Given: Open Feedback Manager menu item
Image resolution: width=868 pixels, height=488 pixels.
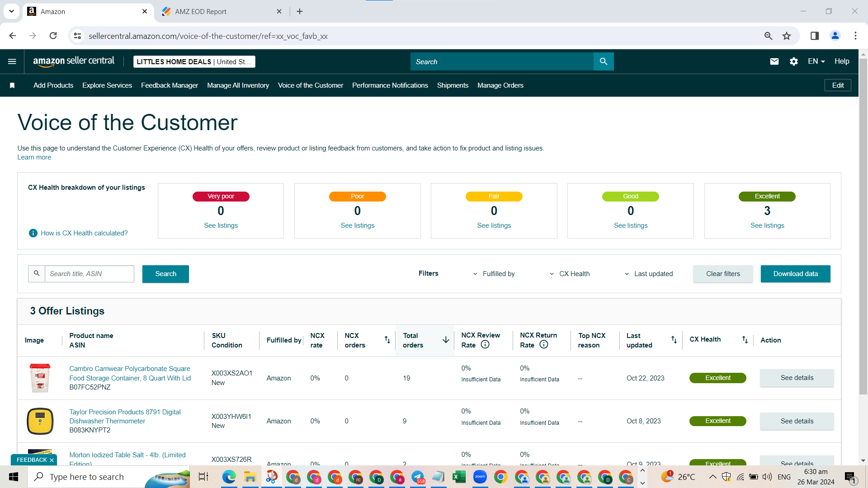Looking at the screenshot, I should (x=170, y=85).
